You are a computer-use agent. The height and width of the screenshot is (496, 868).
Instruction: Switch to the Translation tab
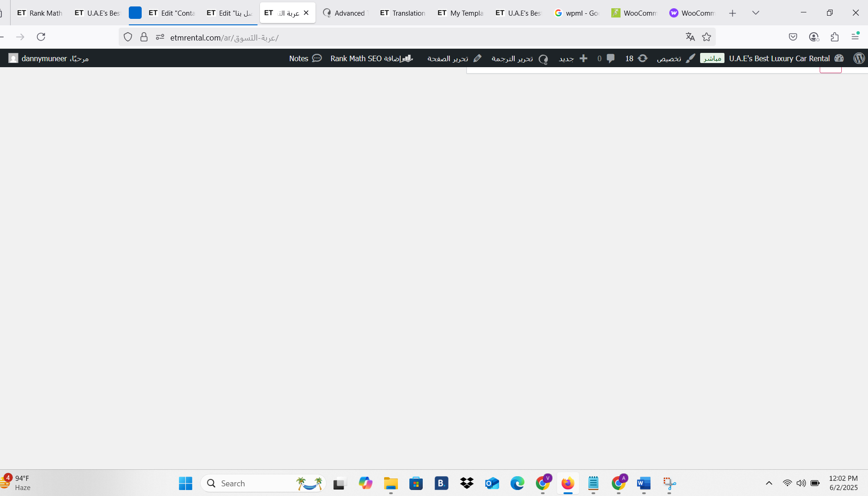[402, 13]
